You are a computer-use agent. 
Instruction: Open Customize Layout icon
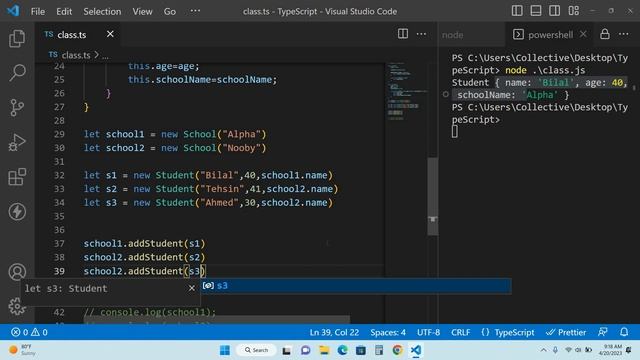(x=573, y=11)
